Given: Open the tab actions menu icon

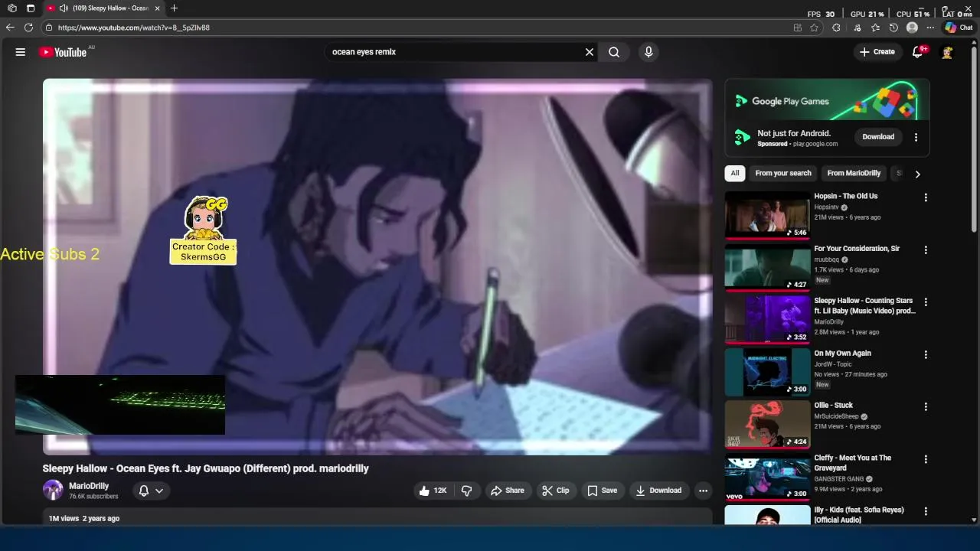Looking at the screenshot, I should [x=31, y=8].
